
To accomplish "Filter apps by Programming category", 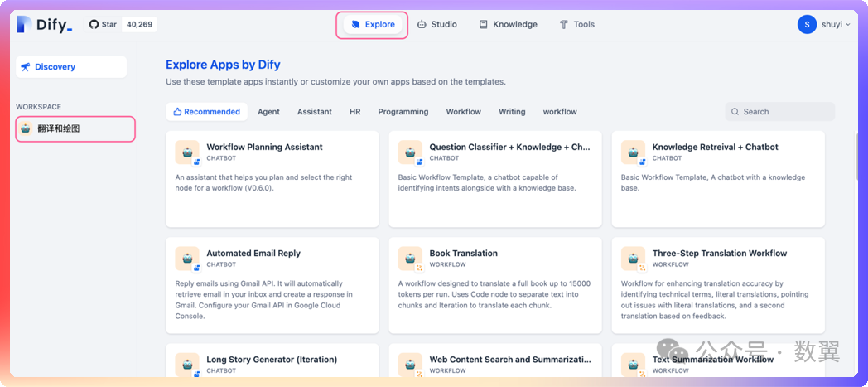I will click(x=403, y=111).
